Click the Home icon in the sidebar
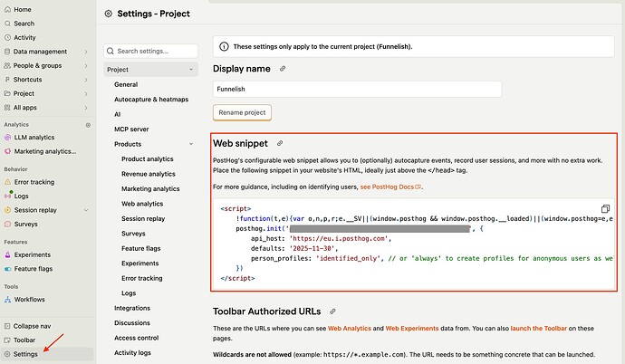 coord(8,9)
